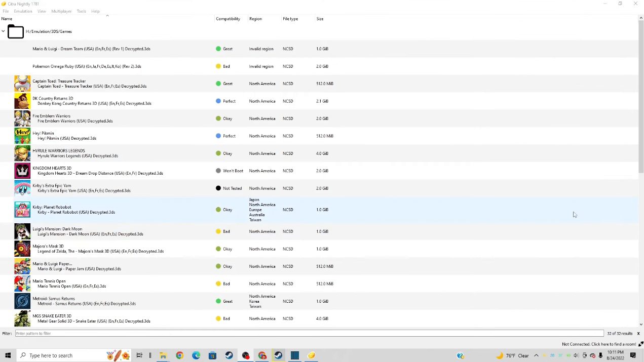Select the MGS Snake Eater 3D game icon
Viewport: 644px width, 362px height.
click(22, 318)
